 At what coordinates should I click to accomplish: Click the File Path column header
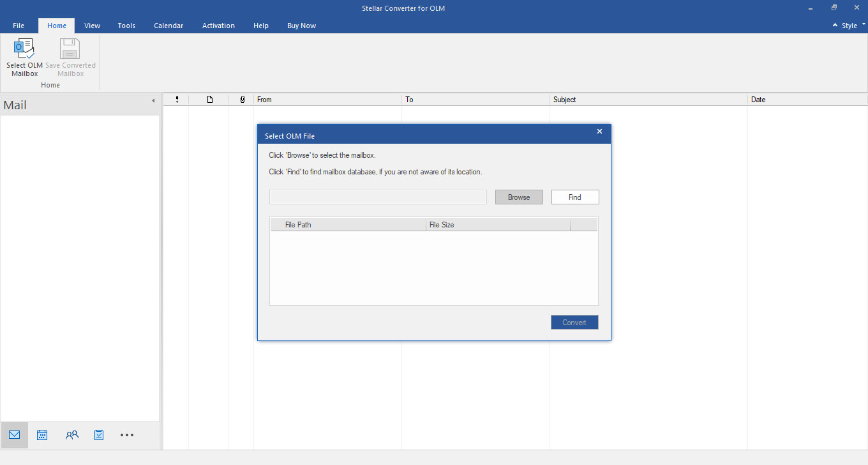(348, 225)
